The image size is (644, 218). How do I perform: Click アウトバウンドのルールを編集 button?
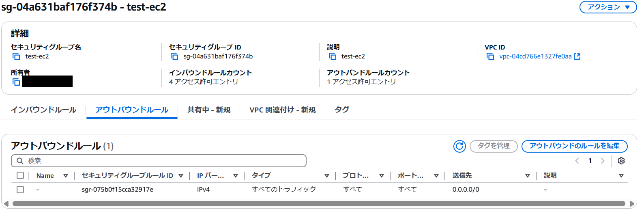pos(575,146)
